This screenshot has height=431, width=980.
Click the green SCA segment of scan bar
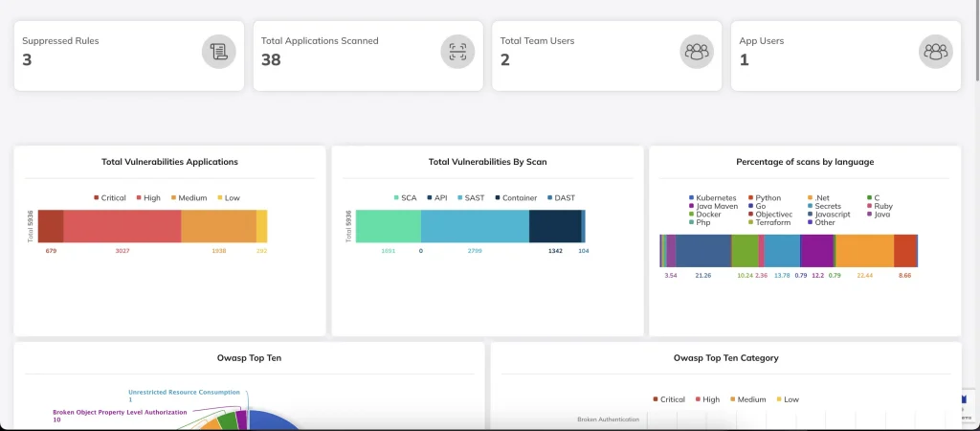(389, 226)
